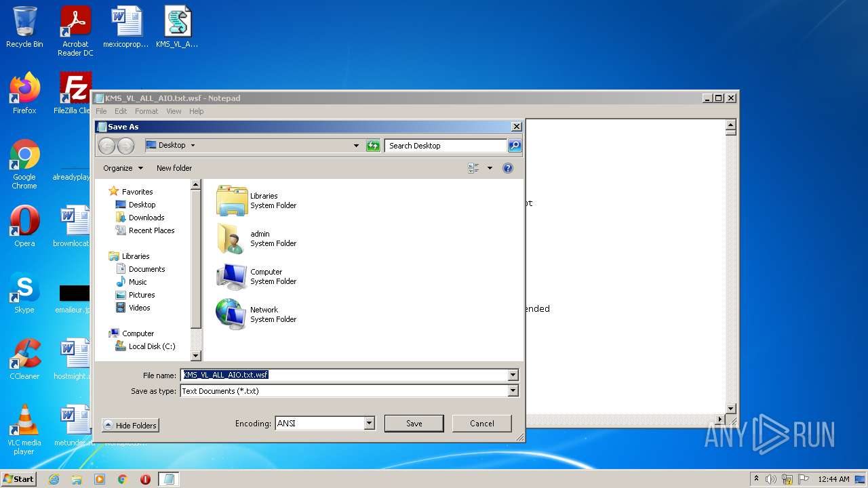Open the Organize dropdown menu
The width and height of the screenshot is (868, 488).
tap(123, 168)
